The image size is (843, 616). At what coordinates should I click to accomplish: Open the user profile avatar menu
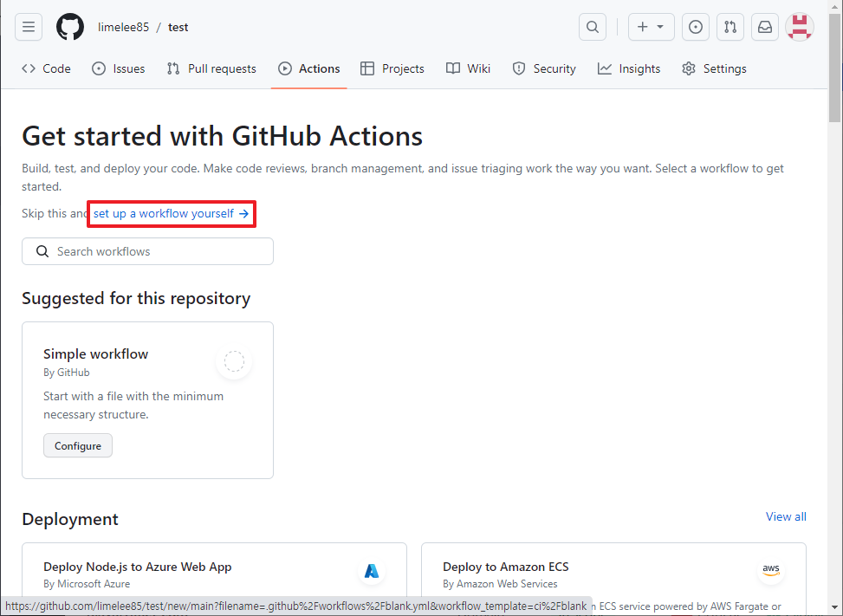click(800, 27)
